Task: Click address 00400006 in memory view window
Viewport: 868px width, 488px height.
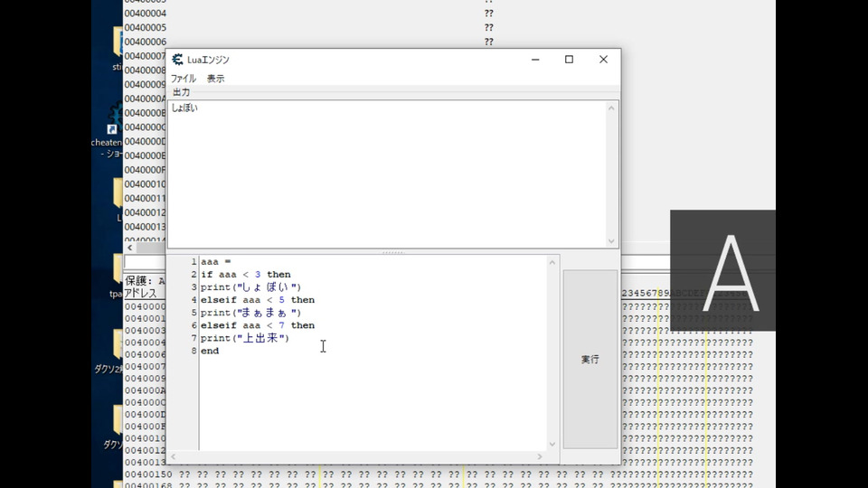Action: tap(145, 42)
